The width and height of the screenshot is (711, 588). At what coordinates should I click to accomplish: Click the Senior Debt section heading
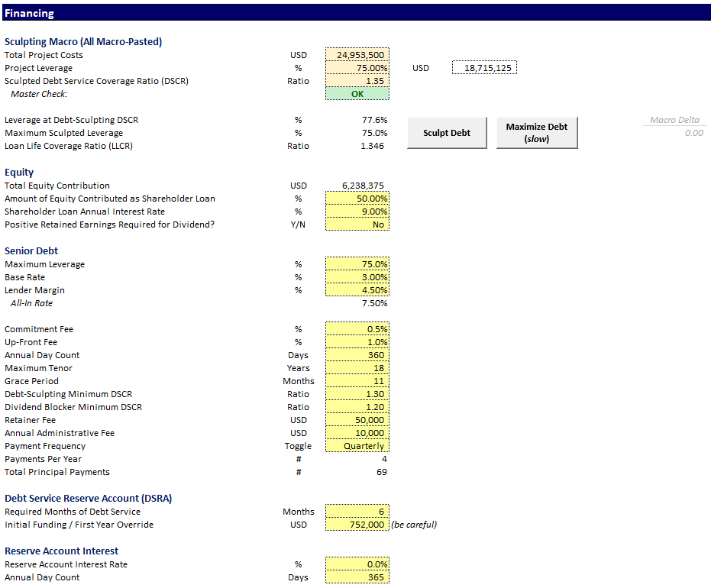tap(31, 250)
